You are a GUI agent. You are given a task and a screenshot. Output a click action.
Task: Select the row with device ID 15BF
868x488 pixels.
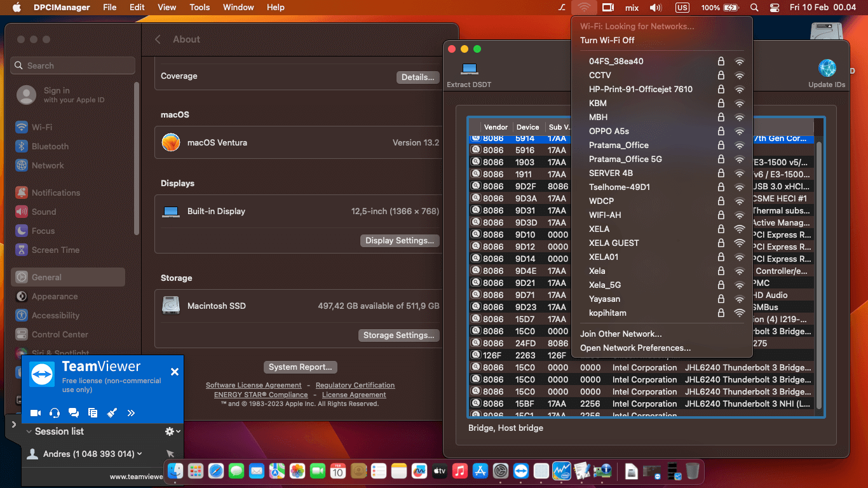641,403
